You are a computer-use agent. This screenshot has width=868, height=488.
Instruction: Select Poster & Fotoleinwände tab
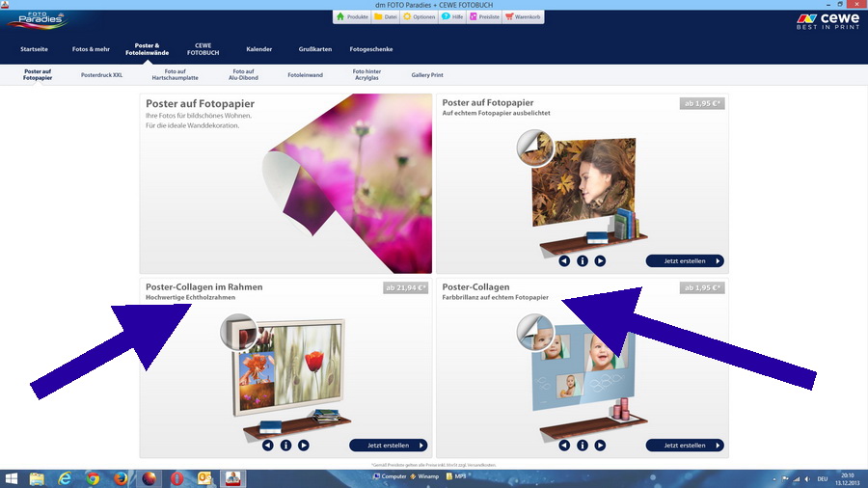click(x=147, y=49)
